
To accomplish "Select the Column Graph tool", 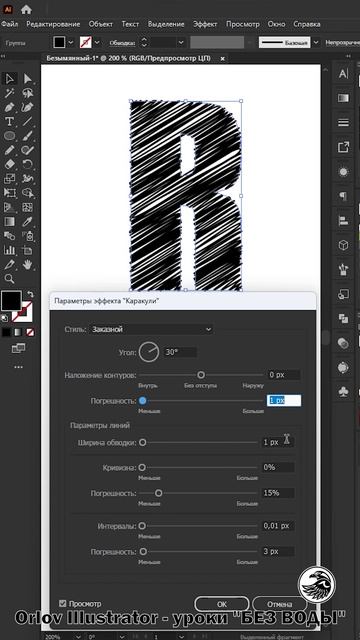I will pos(9,250).
